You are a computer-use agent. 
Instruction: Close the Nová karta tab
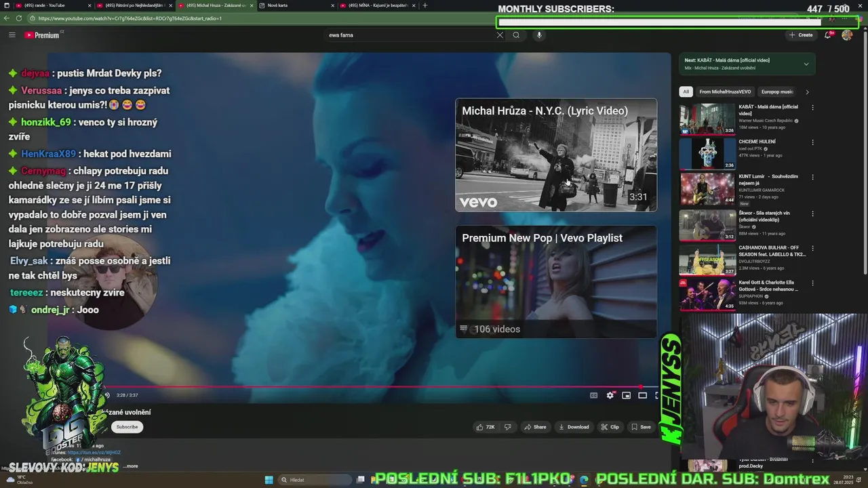click(x=333, y=5)
